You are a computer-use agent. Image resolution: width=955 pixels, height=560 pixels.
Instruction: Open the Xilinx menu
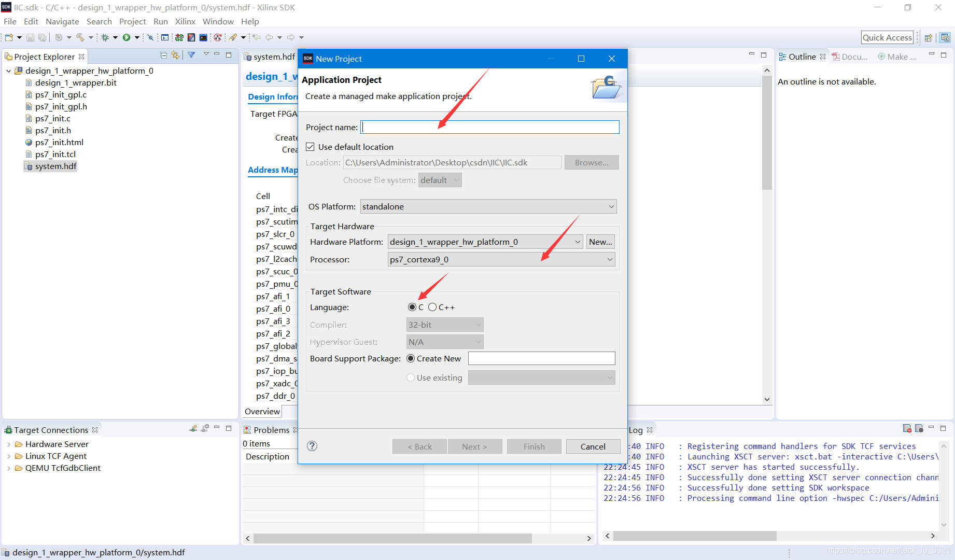185,21
